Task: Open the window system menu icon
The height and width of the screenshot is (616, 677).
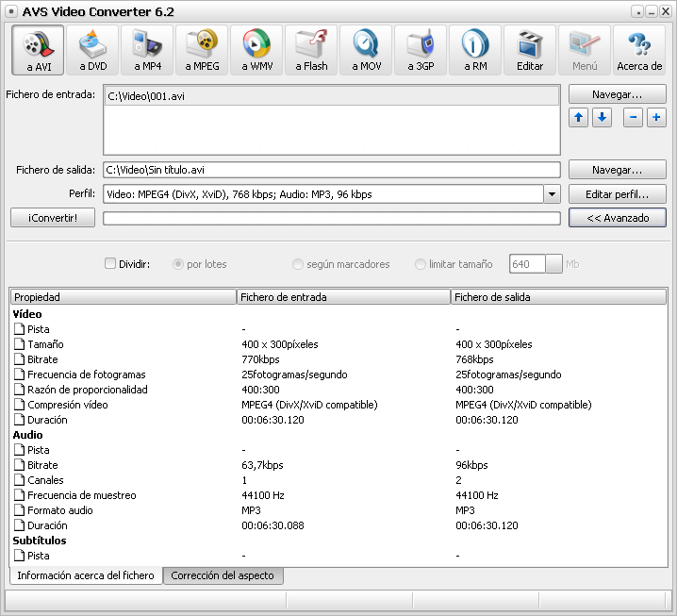Action: (11, 11)
